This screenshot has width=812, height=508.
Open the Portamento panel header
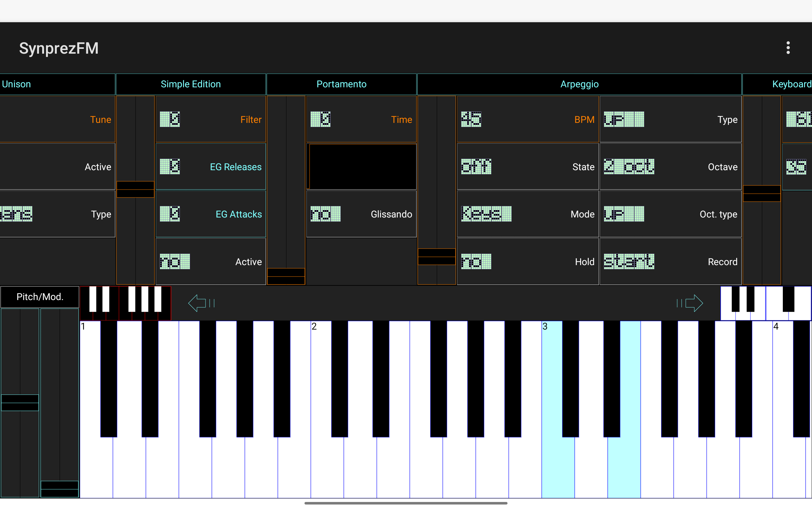(x=341, y=84)
